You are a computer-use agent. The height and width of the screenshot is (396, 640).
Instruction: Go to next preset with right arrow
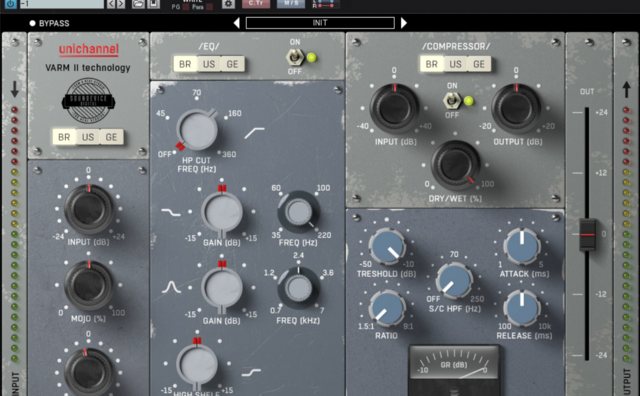[x=404, y=23]
